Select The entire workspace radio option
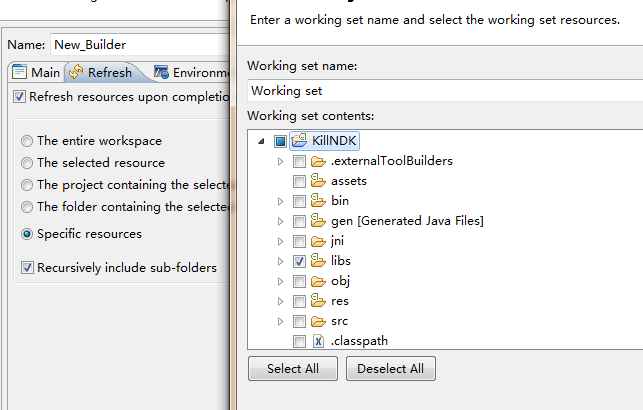The height and width of the screenshot is (410, 643). click(x=28, y=141)
